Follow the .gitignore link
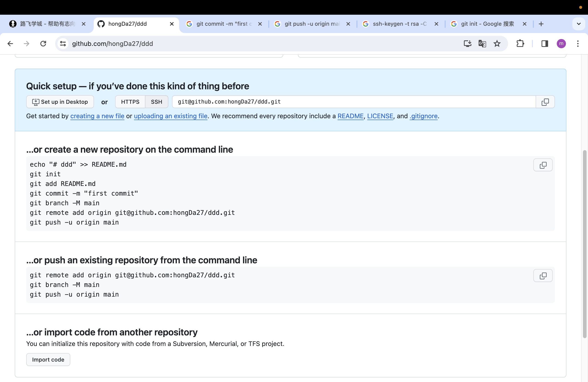Image resolution: width=588 pixels, height=382 pixels. [424, 116]
